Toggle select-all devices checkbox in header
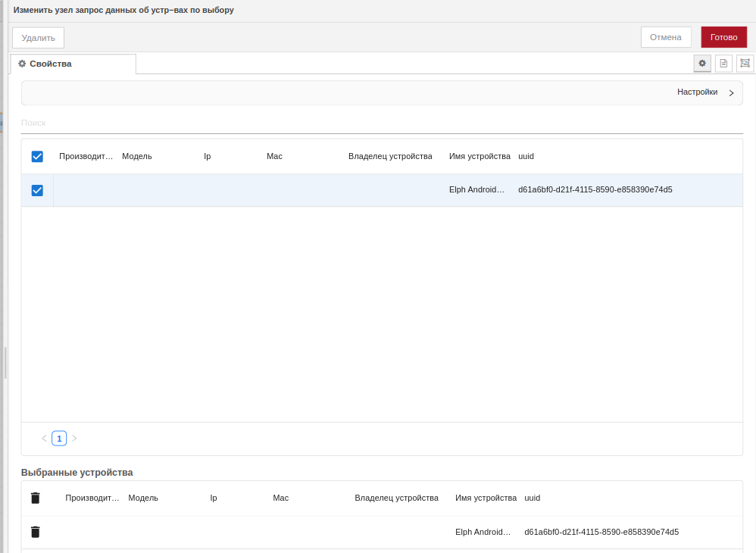This screenshot has height=553, width=756. (x=37, y=156)
